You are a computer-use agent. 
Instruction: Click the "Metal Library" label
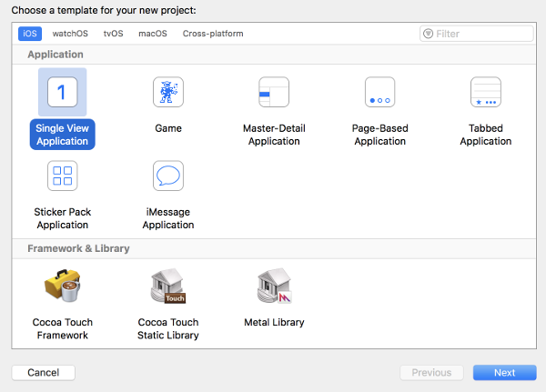[x=274, y=322]
